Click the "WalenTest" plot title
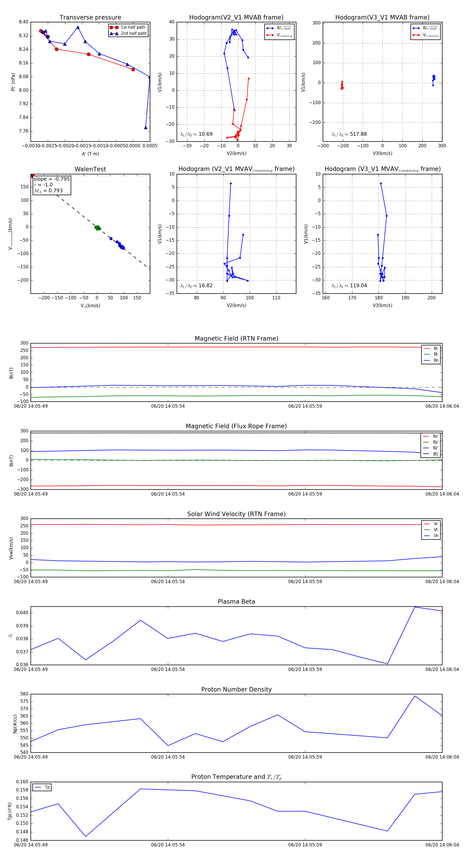This screenshot has width=473, height=868. click(90, 169)
